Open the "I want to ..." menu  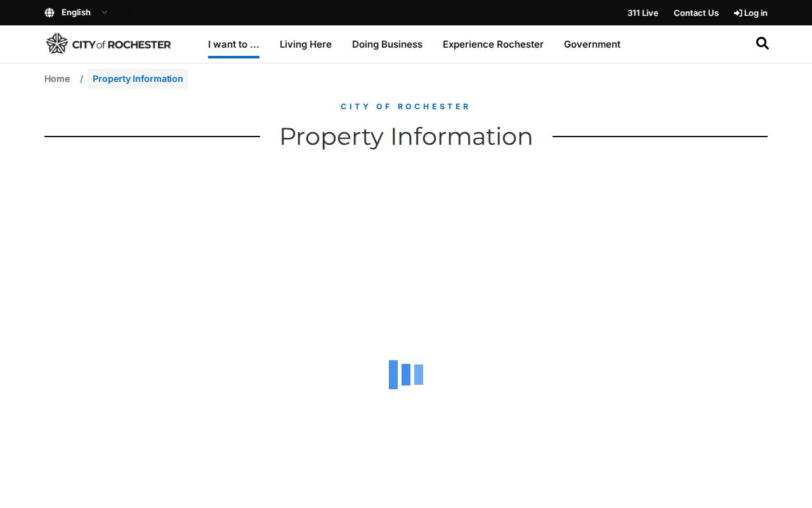[233, 44]
